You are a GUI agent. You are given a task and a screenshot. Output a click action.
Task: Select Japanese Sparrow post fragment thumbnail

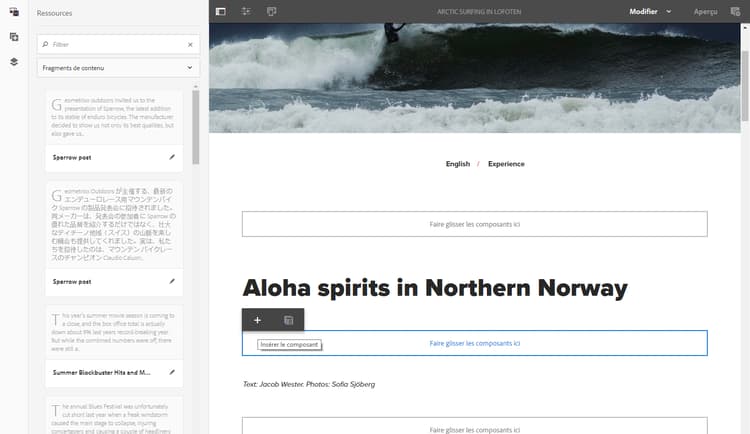(114, 224)
